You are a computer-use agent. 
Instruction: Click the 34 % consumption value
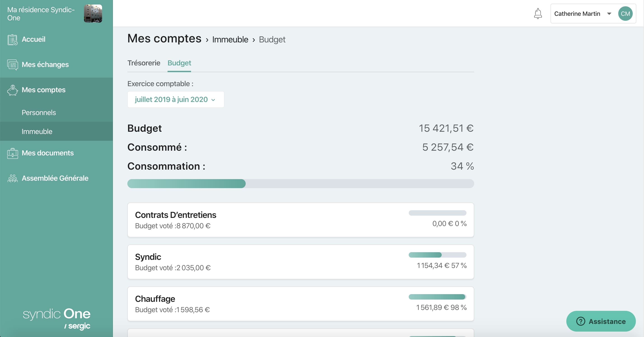[x=462, y=166]
